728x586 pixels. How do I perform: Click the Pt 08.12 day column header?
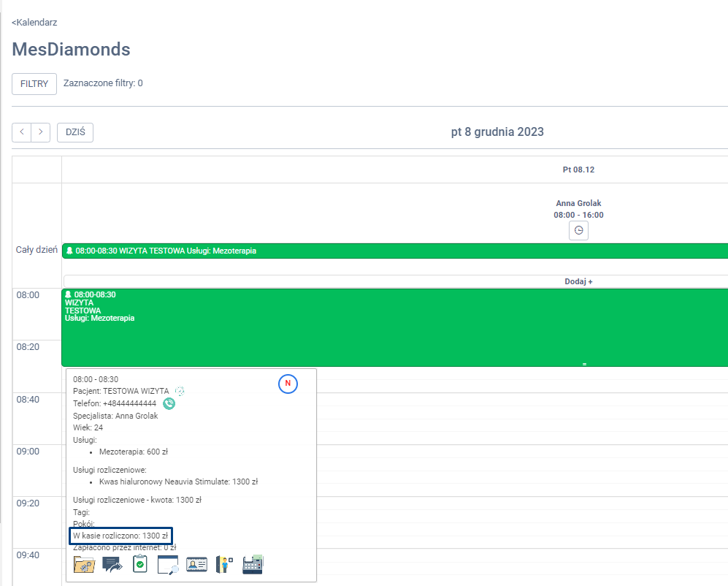point(578,170)
